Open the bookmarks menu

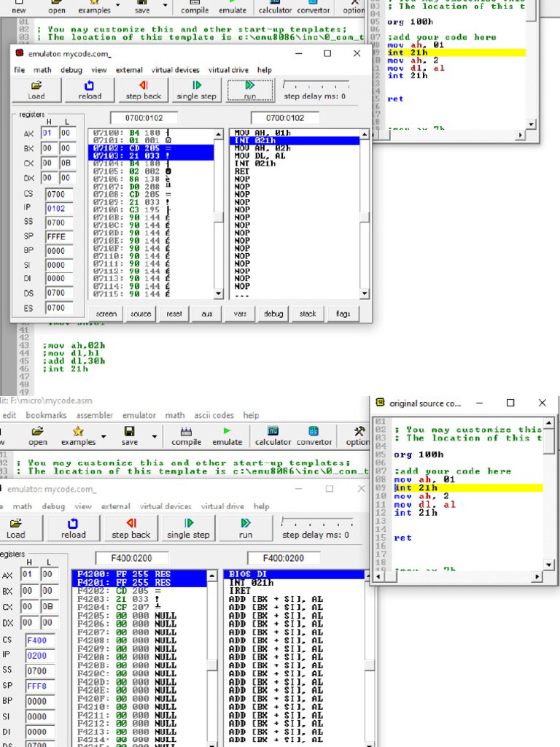point(45,415)
